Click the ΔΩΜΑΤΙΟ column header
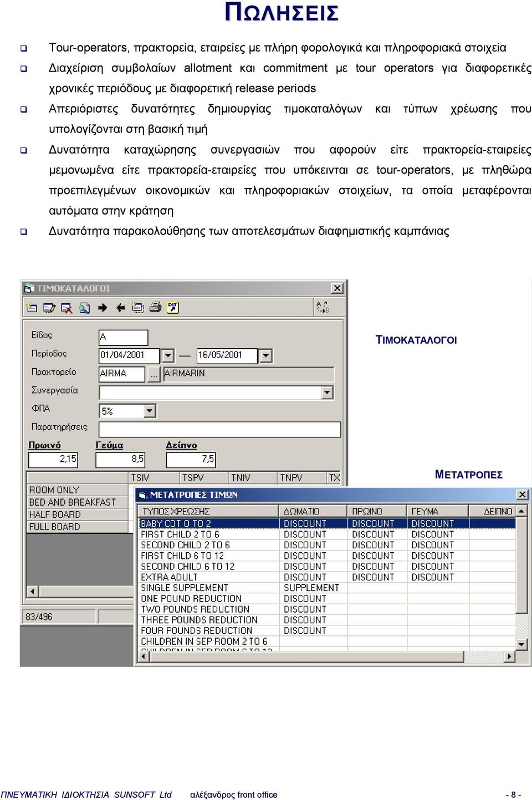This screenshot has height=800, width=532. click(313, 511)
